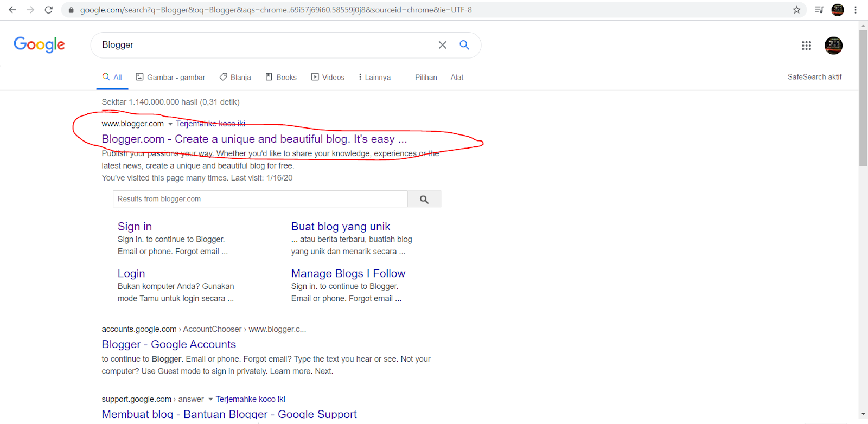The width and height of the screenshot is (868, 424).
Task: Search within blogger.com results using the magnifier
Action: [424, 199]
